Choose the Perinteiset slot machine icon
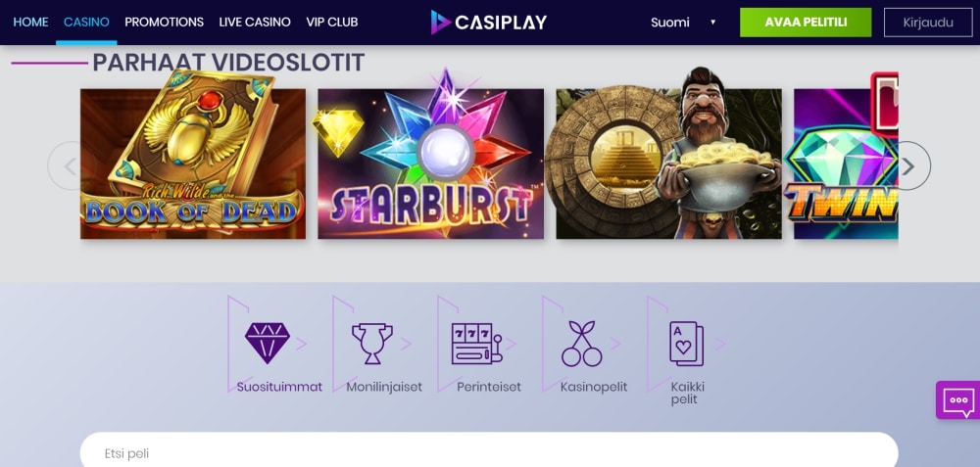The height and width of the screenshot is (467, 980). tap(477, 343)
